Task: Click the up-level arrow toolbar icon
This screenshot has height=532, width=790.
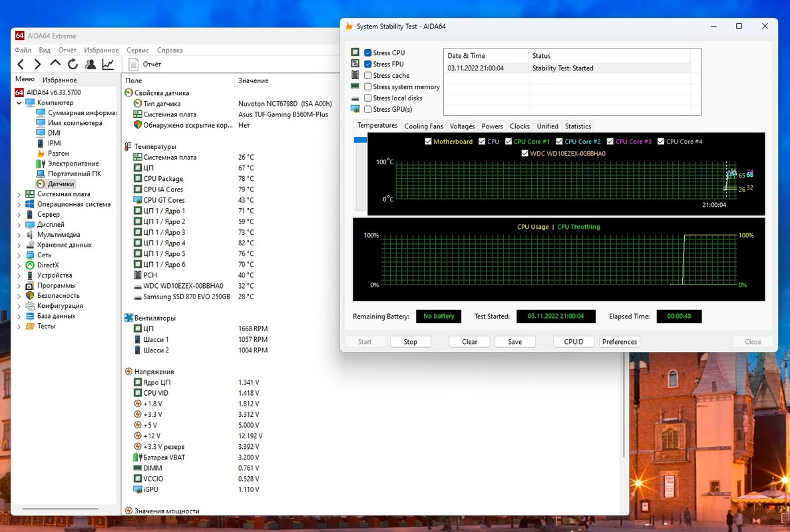Action: 55,63
